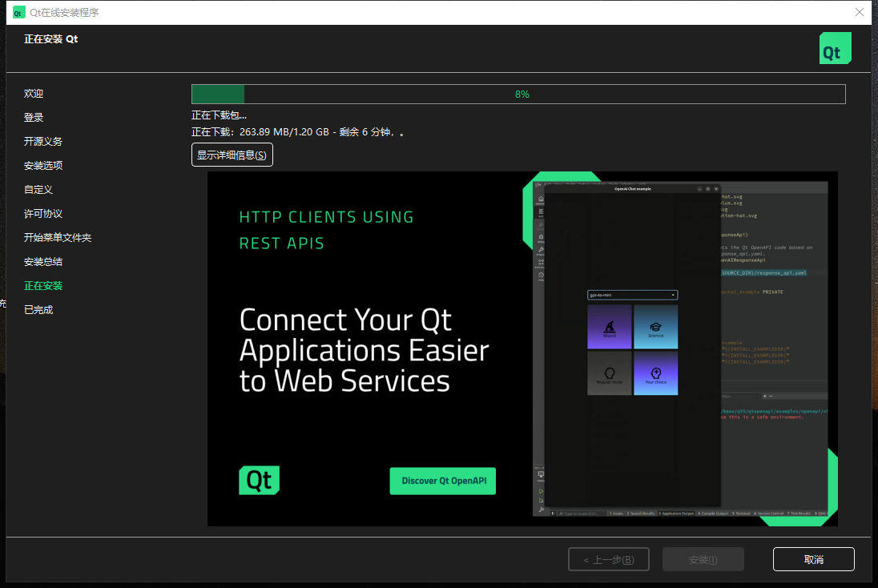The width and height of the screenshot is (878, 588).
Task: Show detailed information (显示详细信息)
Action: tap(232, 155)
